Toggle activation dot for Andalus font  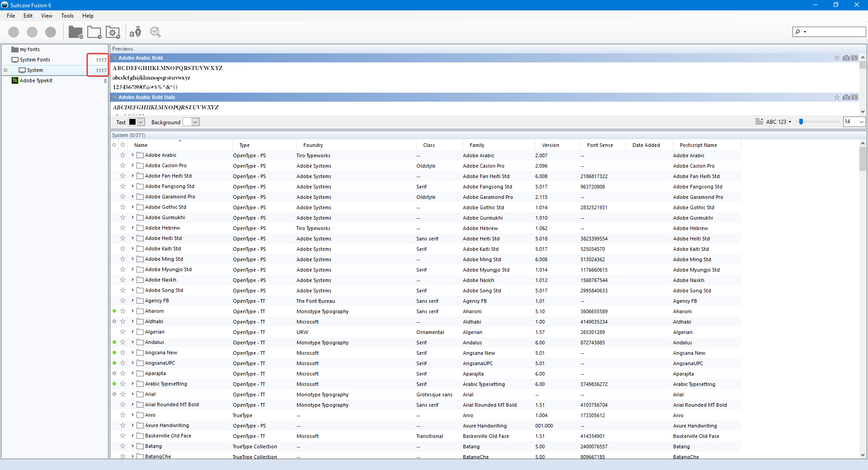coord(114,342)
